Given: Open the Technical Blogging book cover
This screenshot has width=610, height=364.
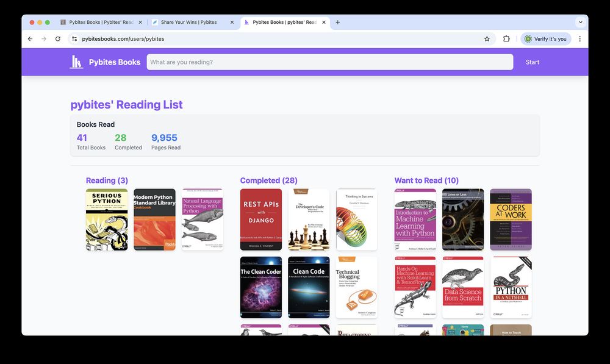Looking at the screenshot, I should pos(357,287).
